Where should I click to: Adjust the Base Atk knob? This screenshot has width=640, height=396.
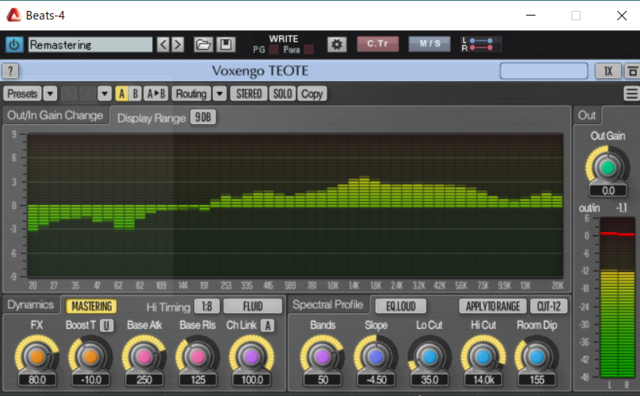click(x=144, y=356)
